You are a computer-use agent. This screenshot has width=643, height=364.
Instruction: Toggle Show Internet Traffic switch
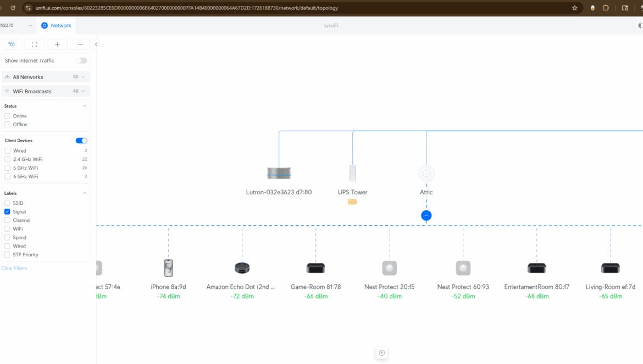[81, 61]
